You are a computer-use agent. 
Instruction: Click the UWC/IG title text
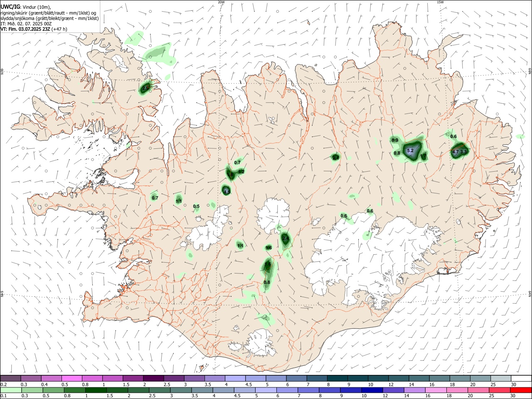(x=10, y=7)
